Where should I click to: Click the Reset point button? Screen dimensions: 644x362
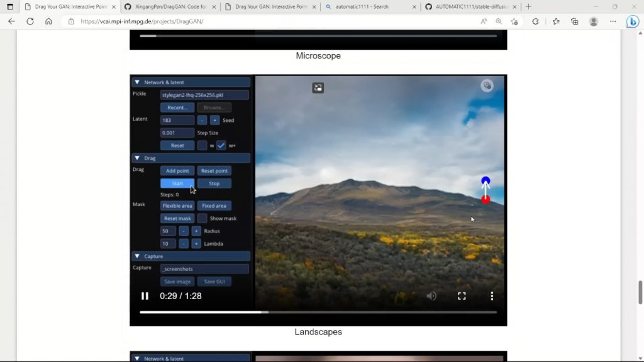point(214,171)
